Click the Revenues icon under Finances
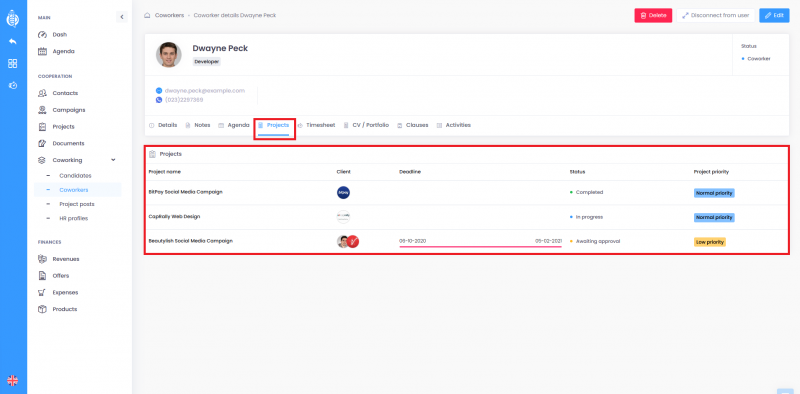 [43, 259]
